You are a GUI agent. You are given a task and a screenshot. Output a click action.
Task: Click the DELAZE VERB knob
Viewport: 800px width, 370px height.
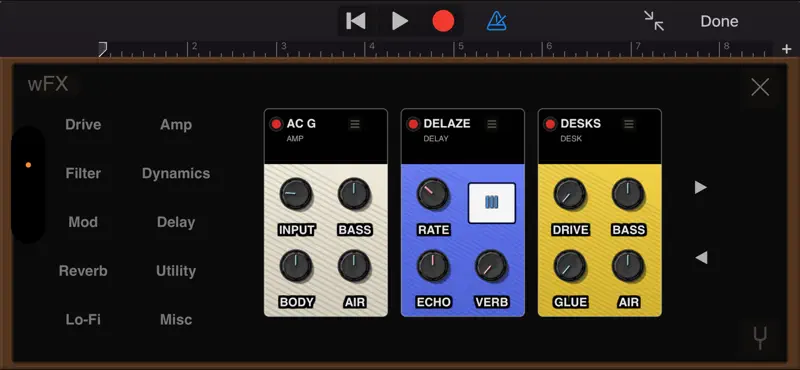pyautogui.click(x=491, y=266)
